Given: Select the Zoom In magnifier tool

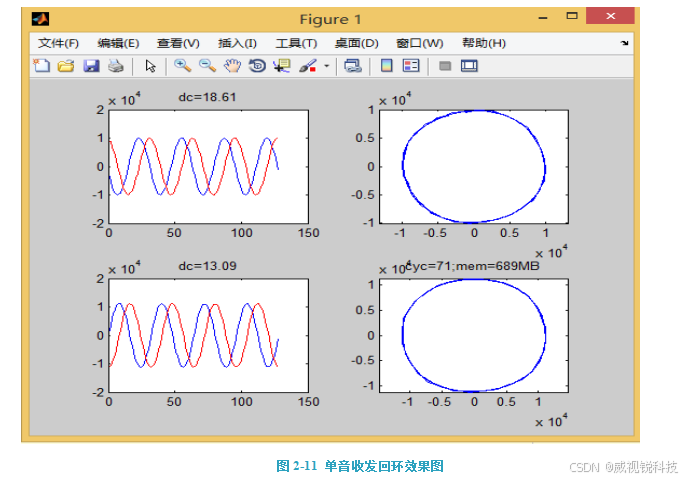Looking at the screenshot, I should click(x=182, y=66).
